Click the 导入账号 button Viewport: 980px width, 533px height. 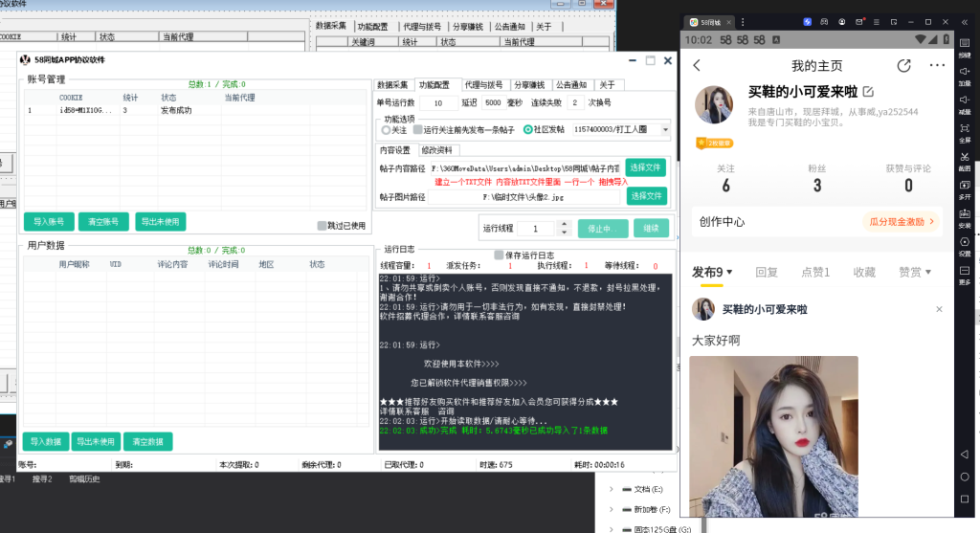pyautogui.click(x=48, y=222)
